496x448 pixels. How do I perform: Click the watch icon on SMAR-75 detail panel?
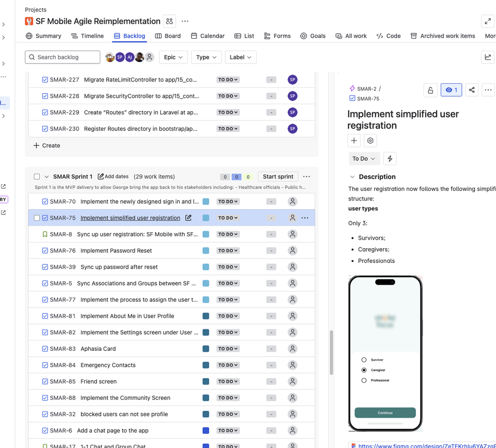pyautogui.click(x=451, y=90)
